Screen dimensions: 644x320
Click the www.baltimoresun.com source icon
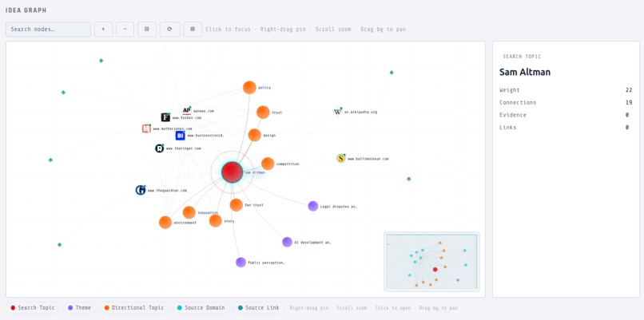click(x=341, y=158)
